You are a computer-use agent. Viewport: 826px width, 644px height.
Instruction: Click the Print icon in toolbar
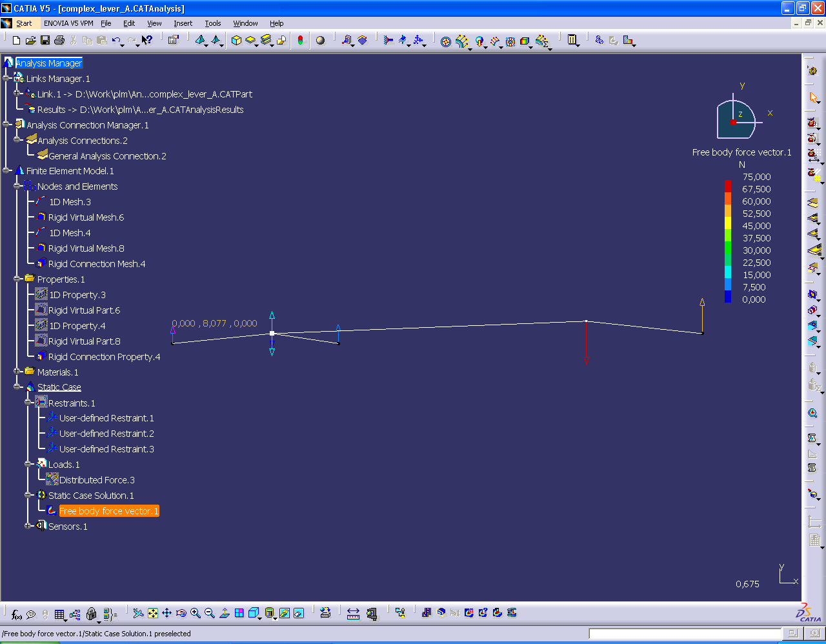pos(59,40)
